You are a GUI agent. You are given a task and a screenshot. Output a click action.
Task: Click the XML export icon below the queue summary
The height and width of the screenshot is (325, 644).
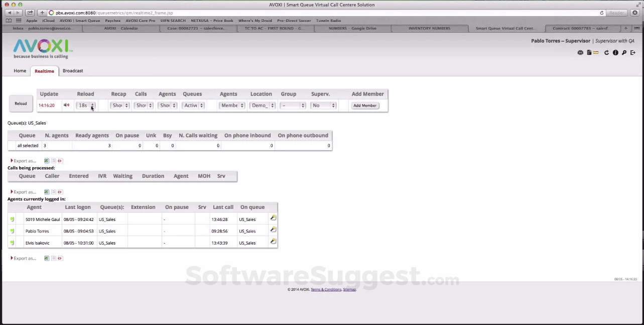coord(60,161)
